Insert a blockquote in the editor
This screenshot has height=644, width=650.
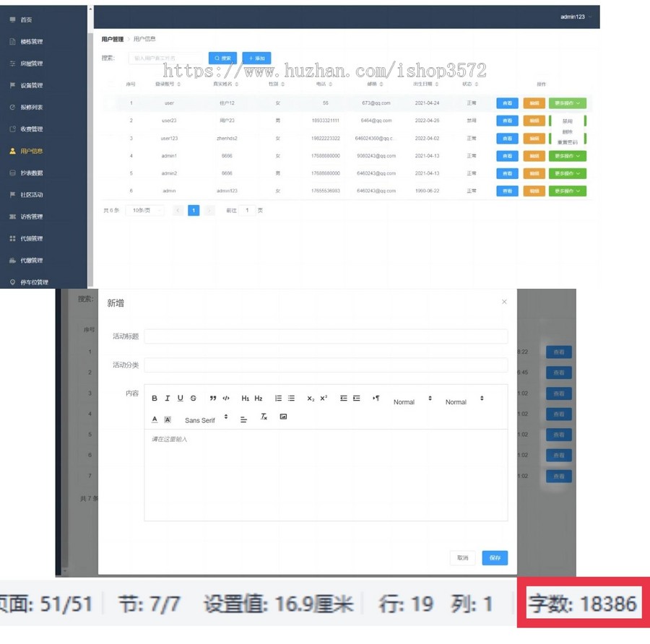coord(212,399)
